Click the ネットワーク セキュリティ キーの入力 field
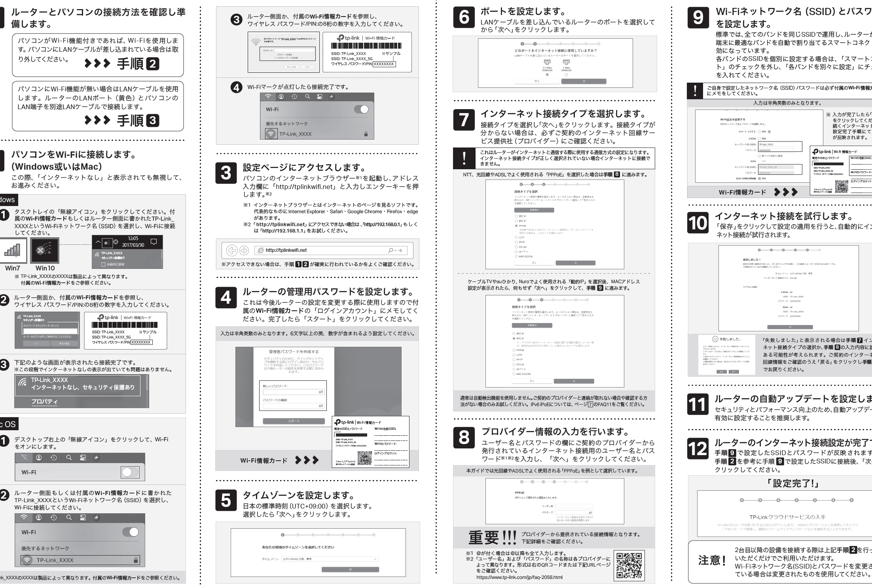The image size is (872, 588). (x=50, y=331)
